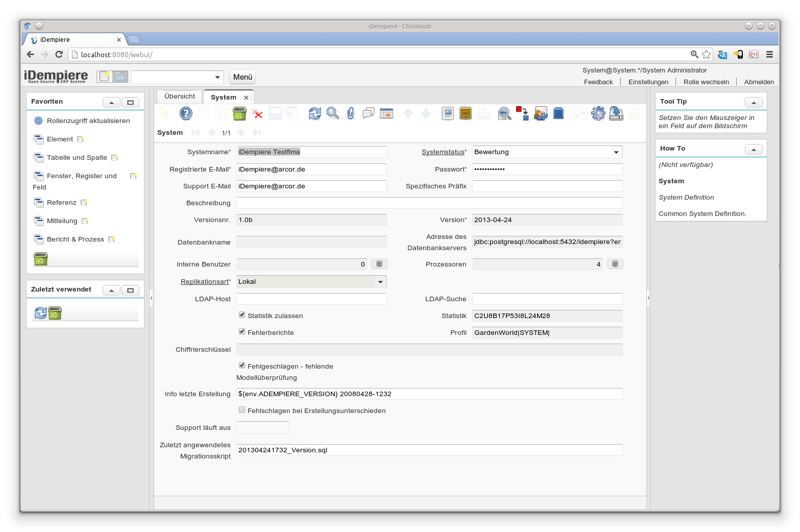Click the Feedback link
Screen dimensions: 800x532
(x=598, y=82)
